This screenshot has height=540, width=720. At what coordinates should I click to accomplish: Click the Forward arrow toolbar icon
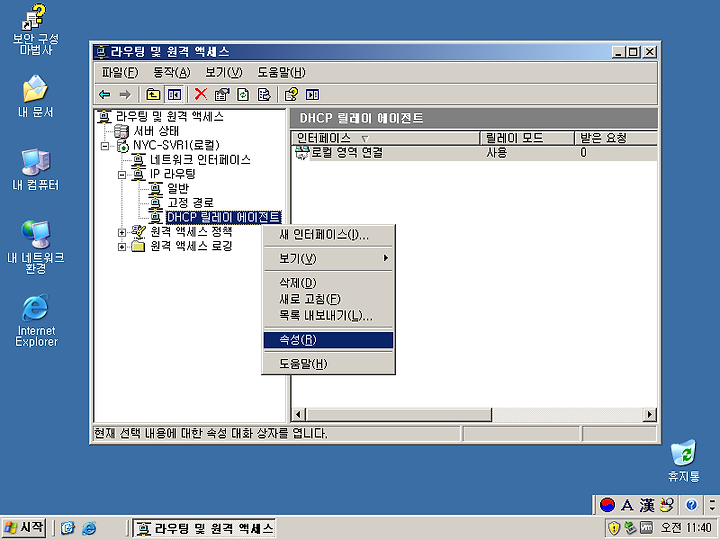(x=124, y=95)
